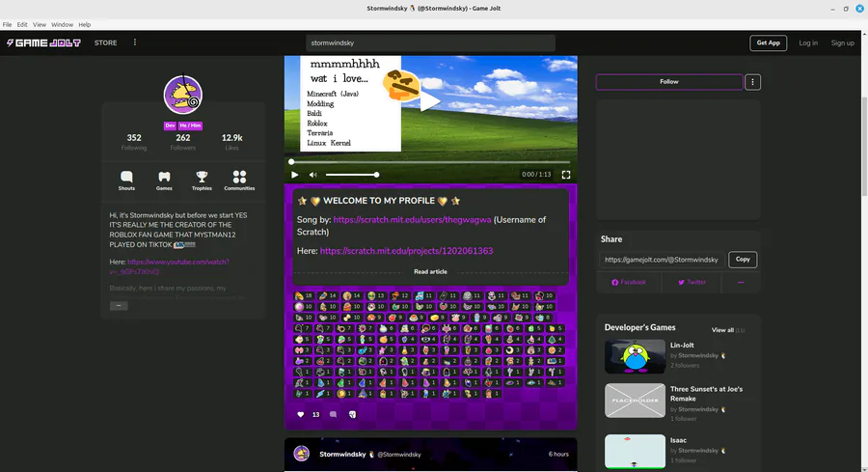Click the page's vertical scrollbar

[864, 146]
